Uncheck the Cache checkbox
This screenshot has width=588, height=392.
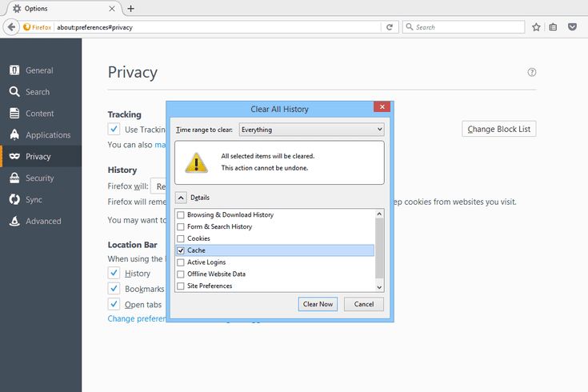pyautogui.click(x=181, y=250)
